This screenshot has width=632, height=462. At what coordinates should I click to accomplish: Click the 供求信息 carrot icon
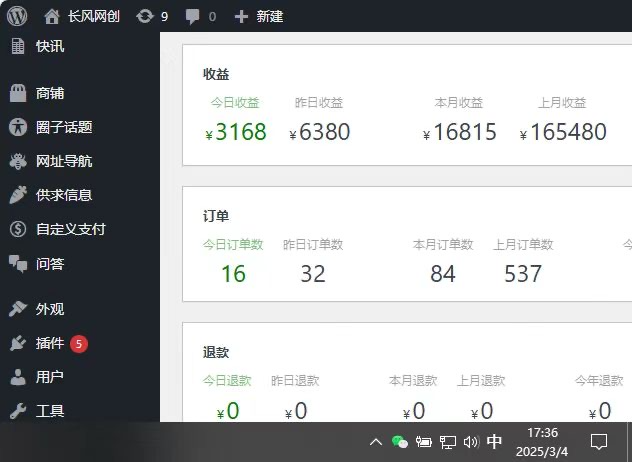pos(18,195)
